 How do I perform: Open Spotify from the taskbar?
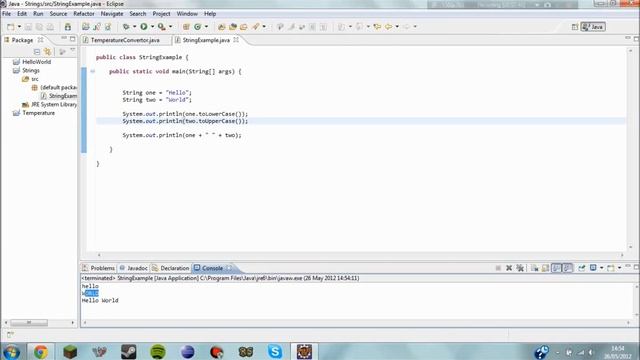click(158, 351)
